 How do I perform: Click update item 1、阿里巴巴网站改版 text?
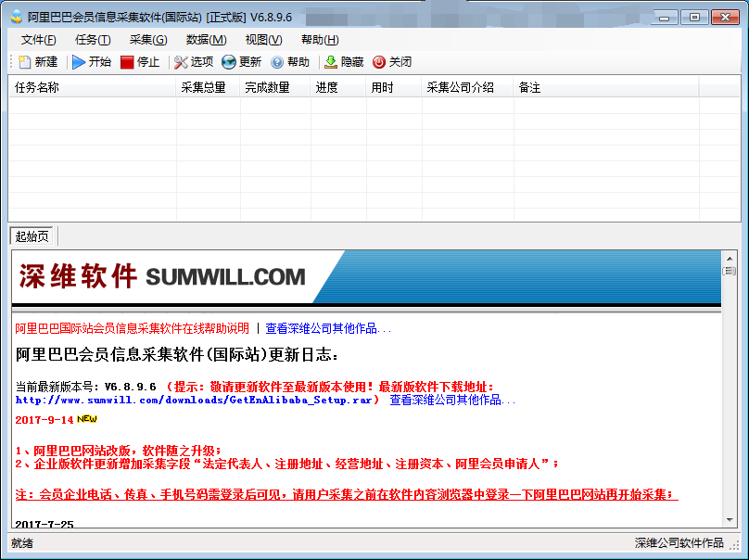pyautogui.click(x=119, y=451)
